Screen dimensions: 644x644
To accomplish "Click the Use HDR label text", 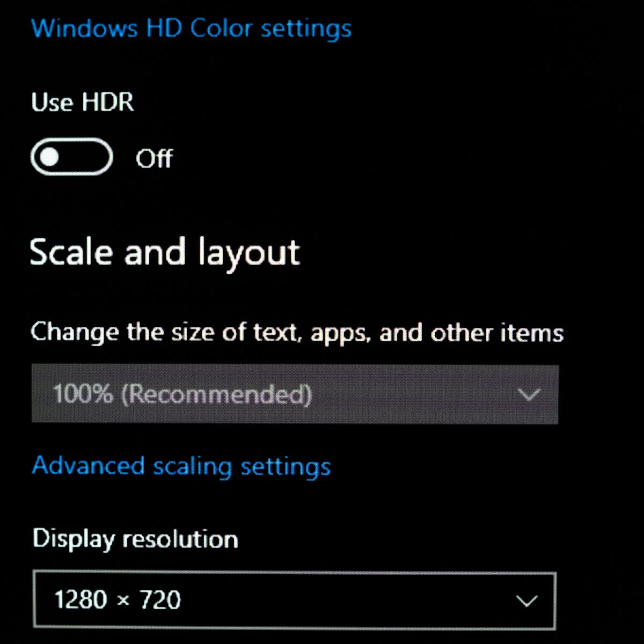I will [83, 102].
